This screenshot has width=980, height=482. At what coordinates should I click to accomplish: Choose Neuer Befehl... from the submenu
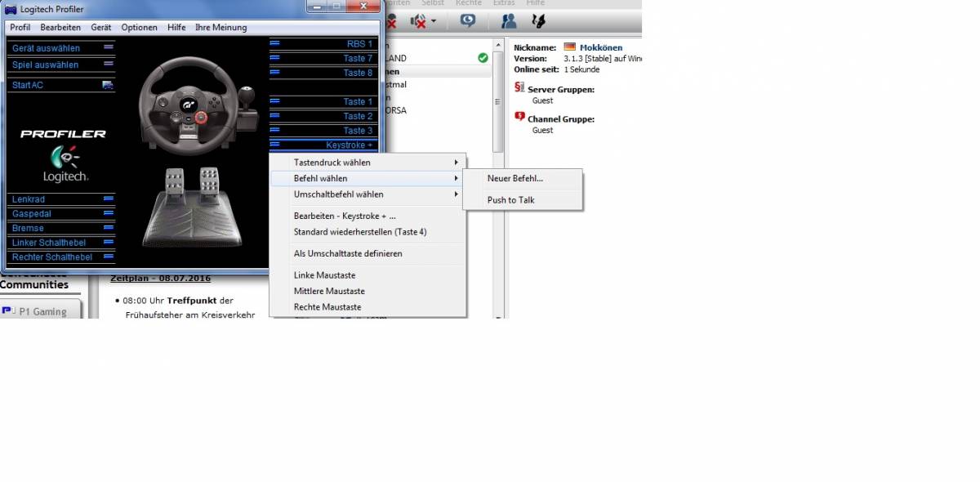pos(515,178)
